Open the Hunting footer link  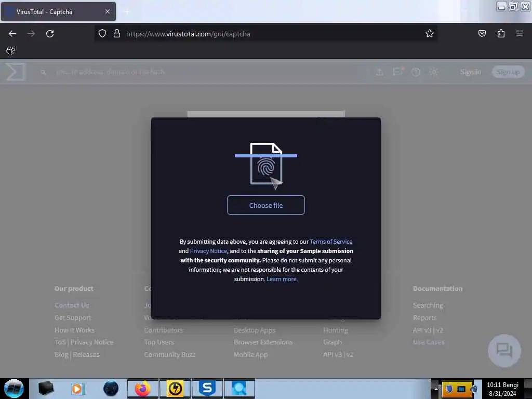click(x=335, y=330)
